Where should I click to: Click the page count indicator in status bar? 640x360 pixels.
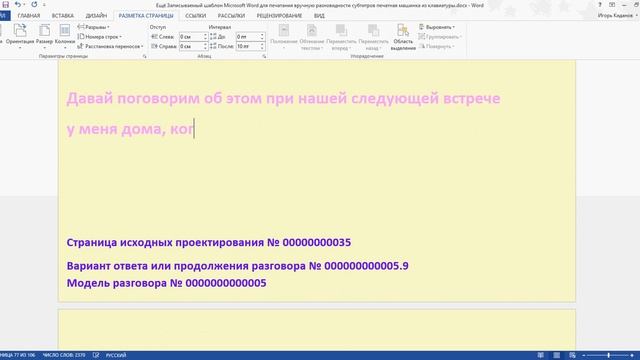tap(18, 355)
